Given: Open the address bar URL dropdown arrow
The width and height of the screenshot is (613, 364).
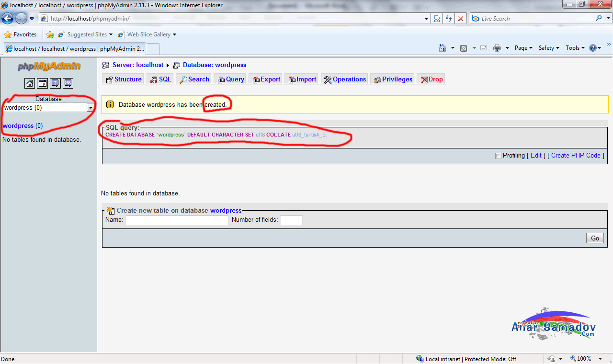Looking at the screenshot, I should [427, 19].
